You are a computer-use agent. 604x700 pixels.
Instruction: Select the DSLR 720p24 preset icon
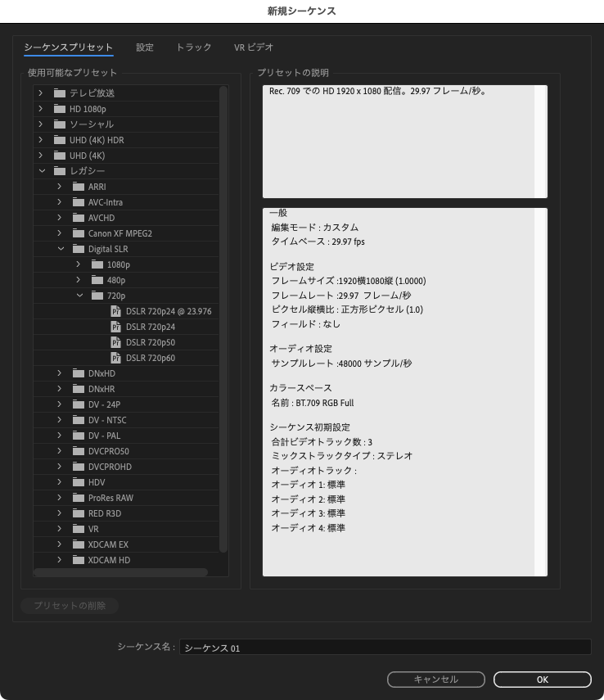pyautogui.click(x=115, y=327)
